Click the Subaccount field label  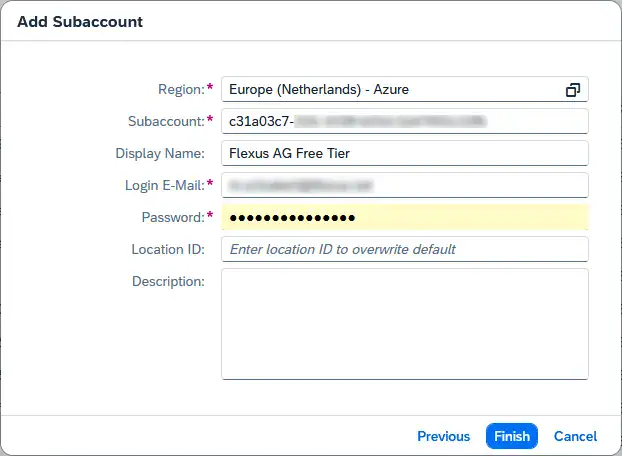[165, 122]
